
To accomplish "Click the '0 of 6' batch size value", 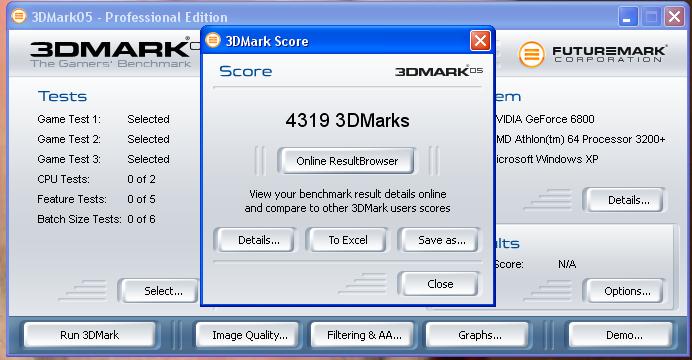I will 141,219.
